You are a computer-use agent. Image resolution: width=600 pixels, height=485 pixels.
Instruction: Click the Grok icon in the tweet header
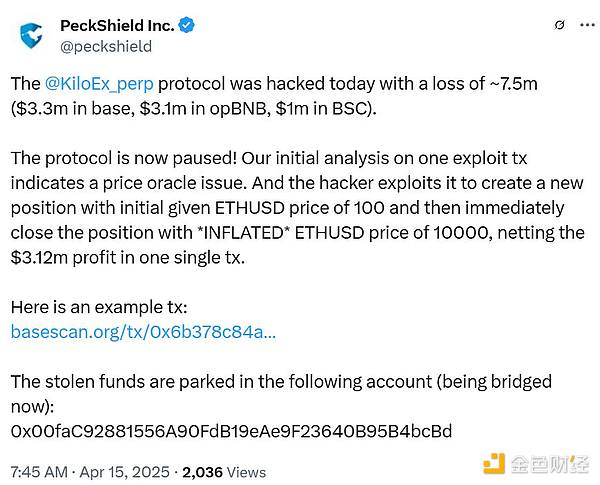[533, 25]
